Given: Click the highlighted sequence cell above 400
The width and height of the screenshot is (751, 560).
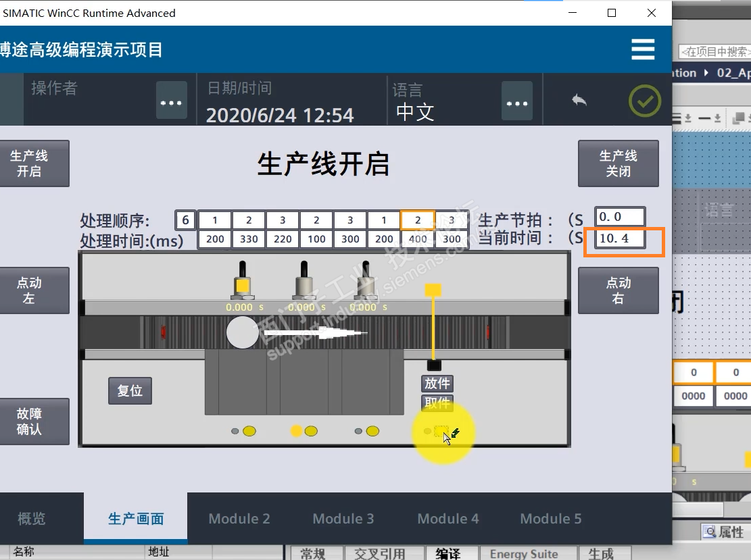Looking at the screenshot, I should (418, 220).
